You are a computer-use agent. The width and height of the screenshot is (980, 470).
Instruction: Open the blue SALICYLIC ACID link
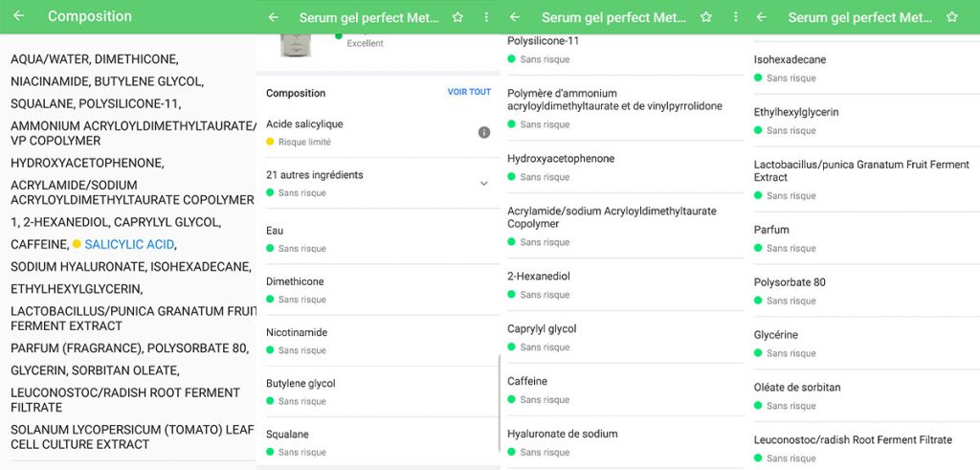tap(129, 244)
